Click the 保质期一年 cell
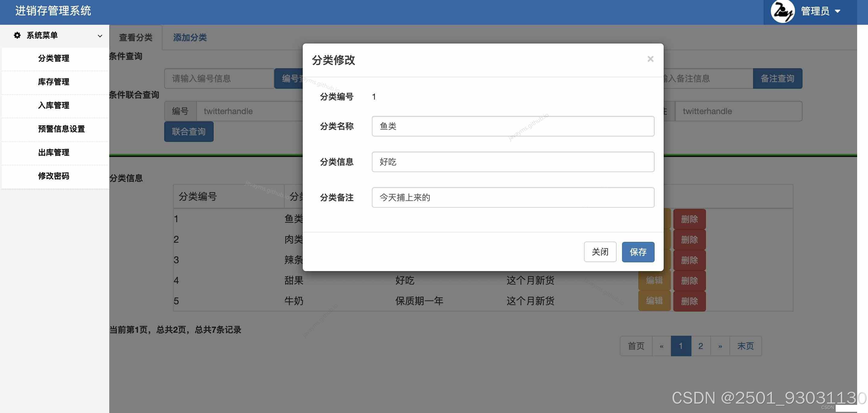The width and height of the screenshot is (868, 413). click(419, 301)
